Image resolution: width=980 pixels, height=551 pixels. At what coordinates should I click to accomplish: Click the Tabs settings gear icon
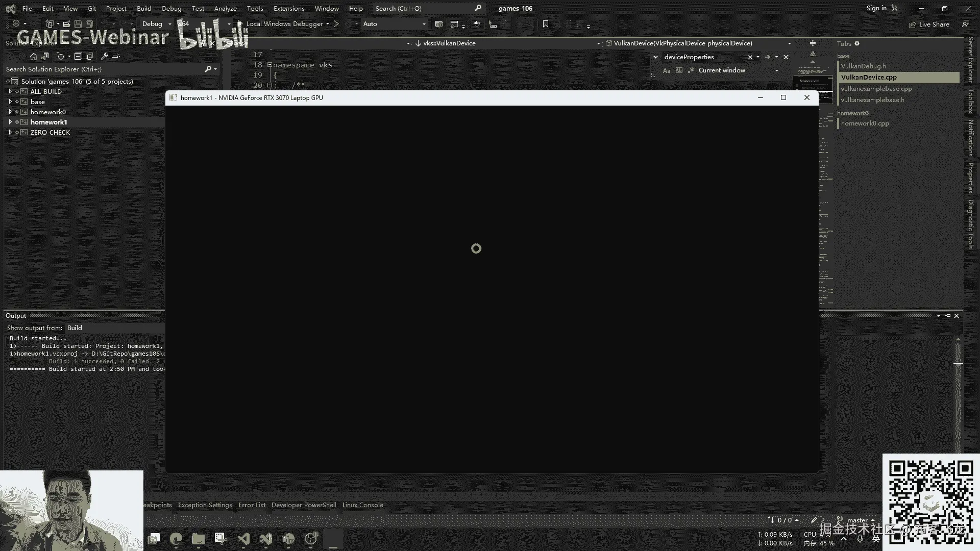[857, 43]
